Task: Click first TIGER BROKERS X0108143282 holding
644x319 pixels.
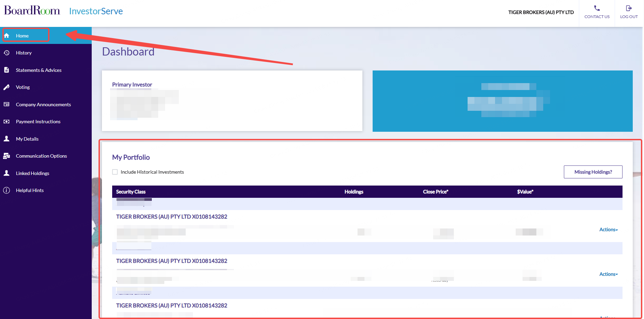Action: pos(171,217)
